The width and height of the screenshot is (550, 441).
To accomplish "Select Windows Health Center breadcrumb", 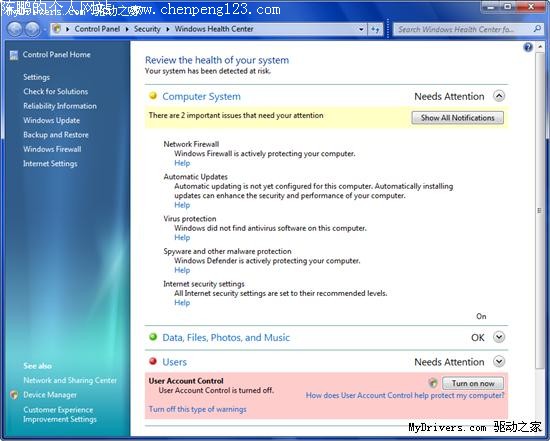I will 214,29.
